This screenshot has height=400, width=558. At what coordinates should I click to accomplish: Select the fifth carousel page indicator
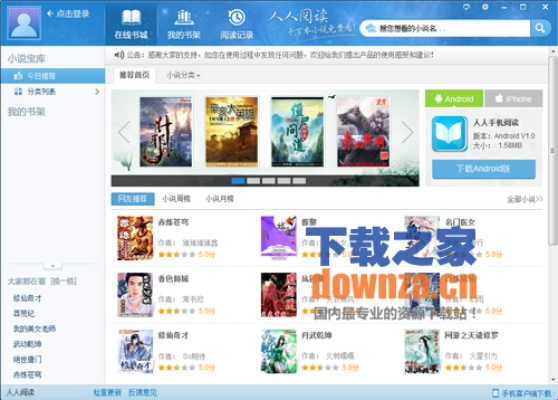tap(299, 181)
